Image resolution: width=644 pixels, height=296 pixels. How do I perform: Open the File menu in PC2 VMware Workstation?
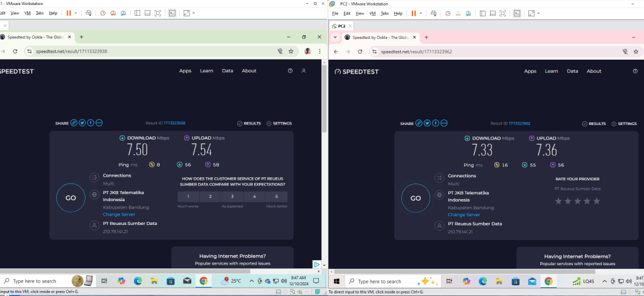point(335,13)
